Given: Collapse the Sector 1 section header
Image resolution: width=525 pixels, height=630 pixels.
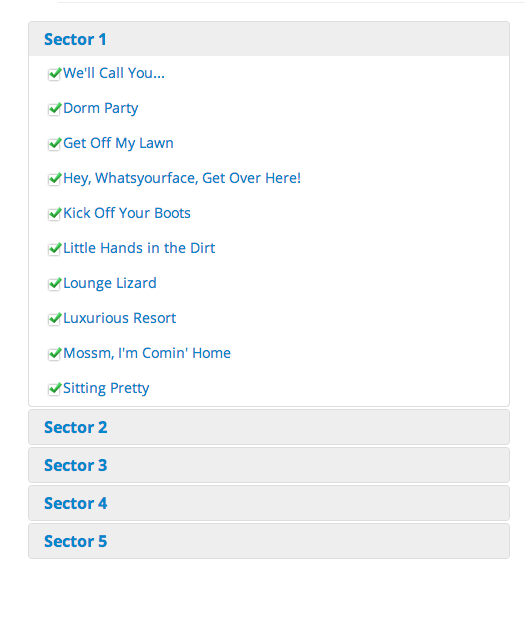Looking at the screenshot, I should 269,39.
